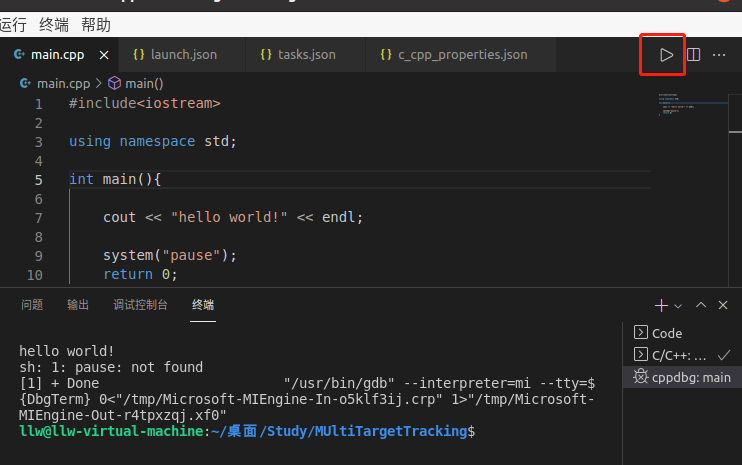Switch to the 输出 panel tab
This screenshot has height=465, width=742.
(x=78, y=305)
